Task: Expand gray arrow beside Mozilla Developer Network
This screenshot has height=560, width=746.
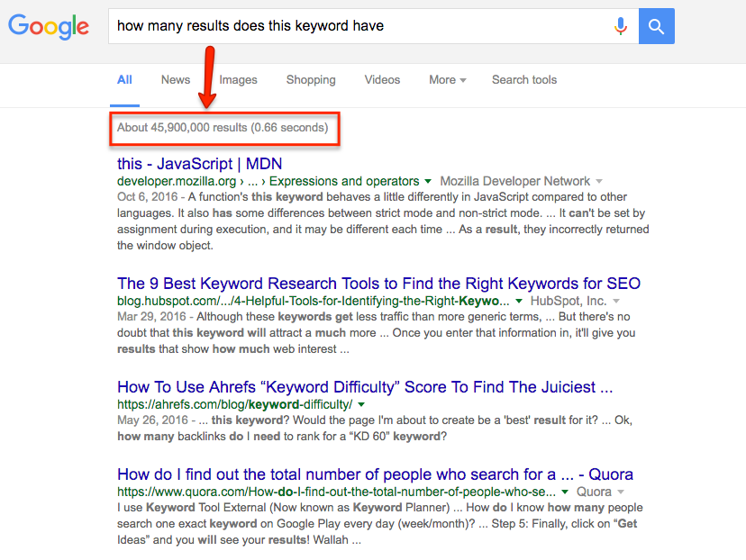Action: pos(599,181)
